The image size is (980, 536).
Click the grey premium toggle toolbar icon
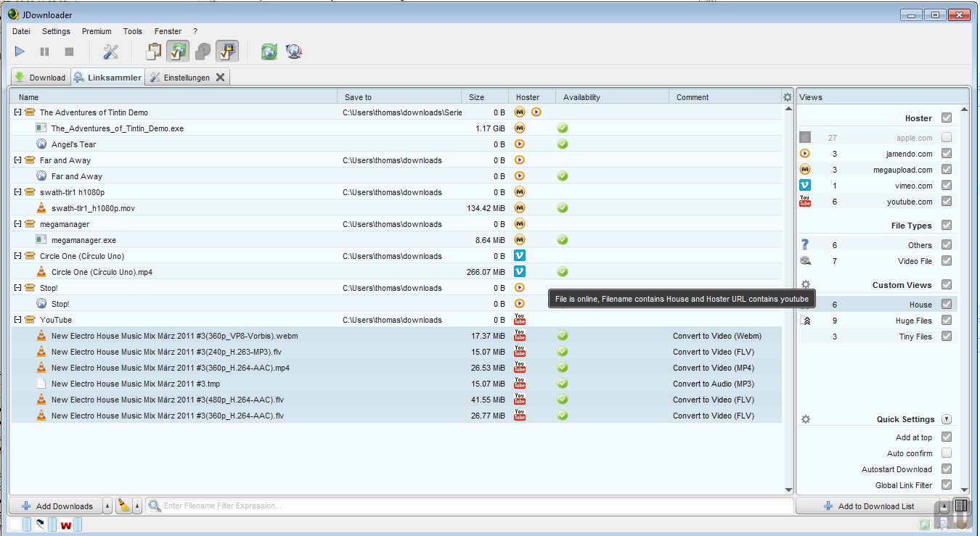pyautogui.click(x=203, y=51)
